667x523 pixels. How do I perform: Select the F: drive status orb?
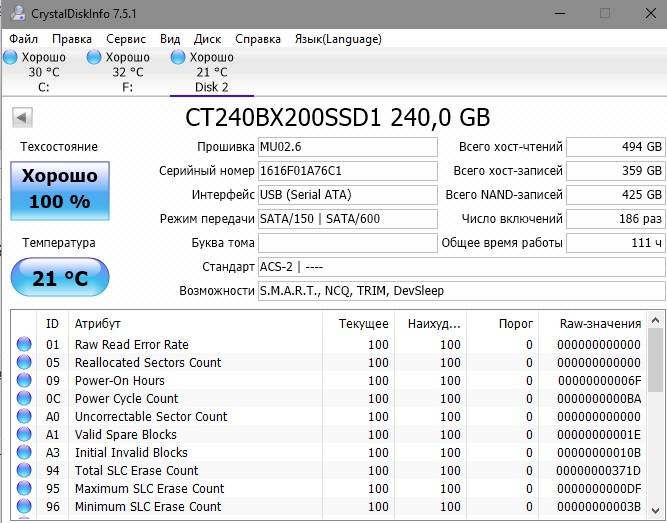coord(95,58)
